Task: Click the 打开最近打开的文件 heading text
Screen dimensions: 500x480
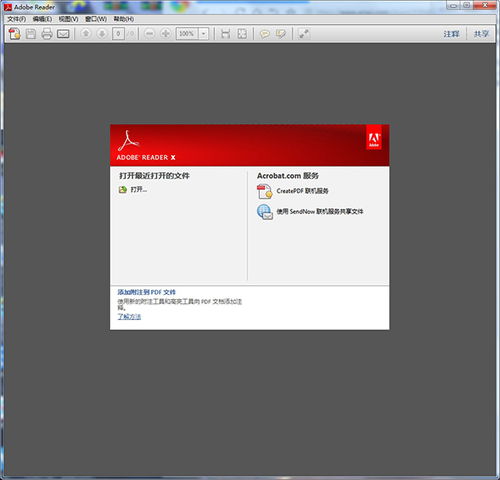Action: coord(154,176)
